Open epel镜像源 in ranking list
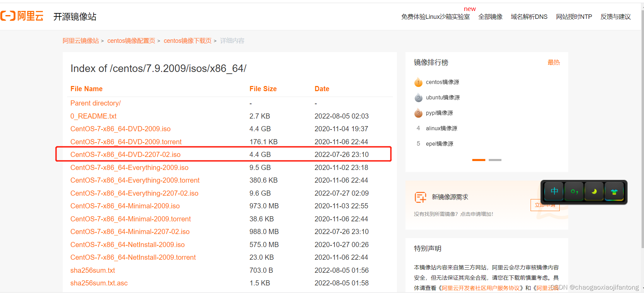This screenshot has height=294, width=644. pyautogui.click(x=439, y=144)
